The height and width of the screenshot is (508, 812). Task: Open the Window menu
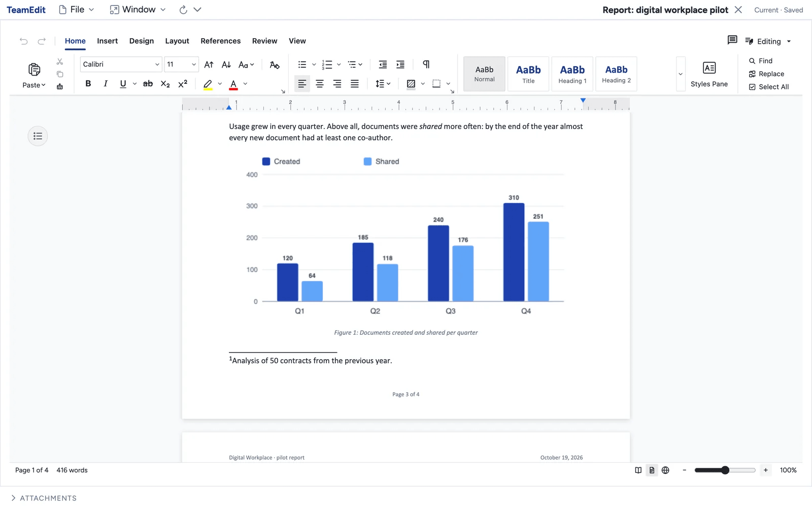pos(138,10)
